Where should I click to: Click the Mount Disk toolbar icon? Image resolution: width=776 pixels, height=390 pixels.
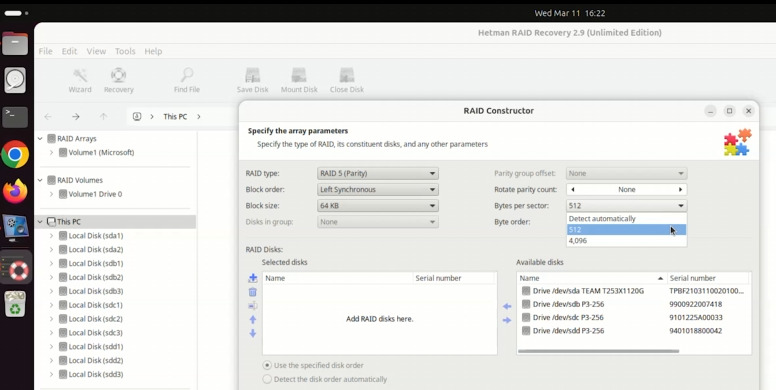[299, 81]
